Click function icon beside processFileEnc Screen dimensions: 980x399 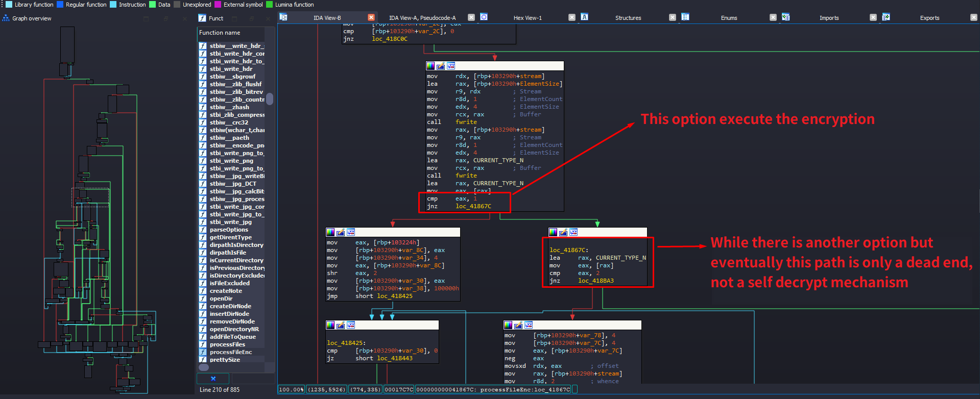pyautogui.click(x=203, y=352)
